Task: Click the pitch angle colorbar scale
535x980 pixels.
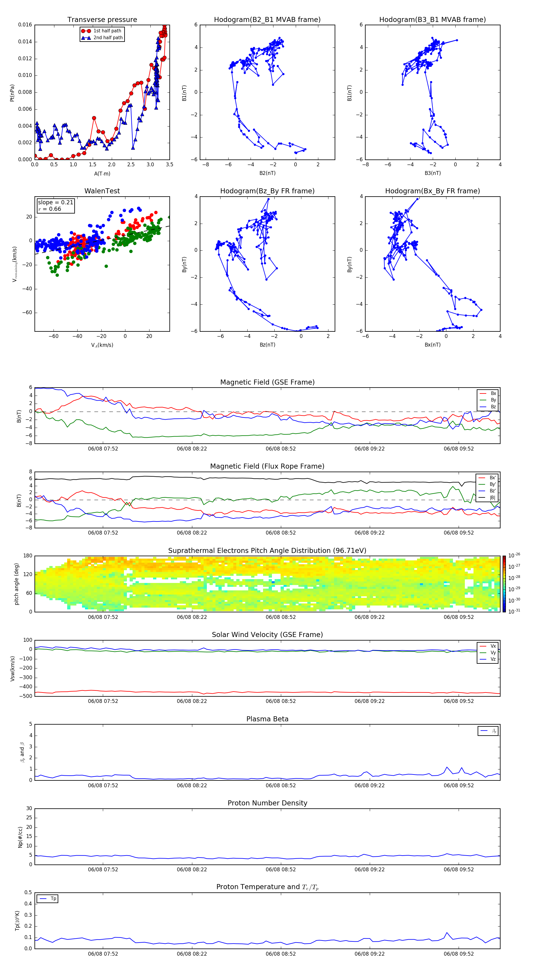Action: tap(504, 584)
